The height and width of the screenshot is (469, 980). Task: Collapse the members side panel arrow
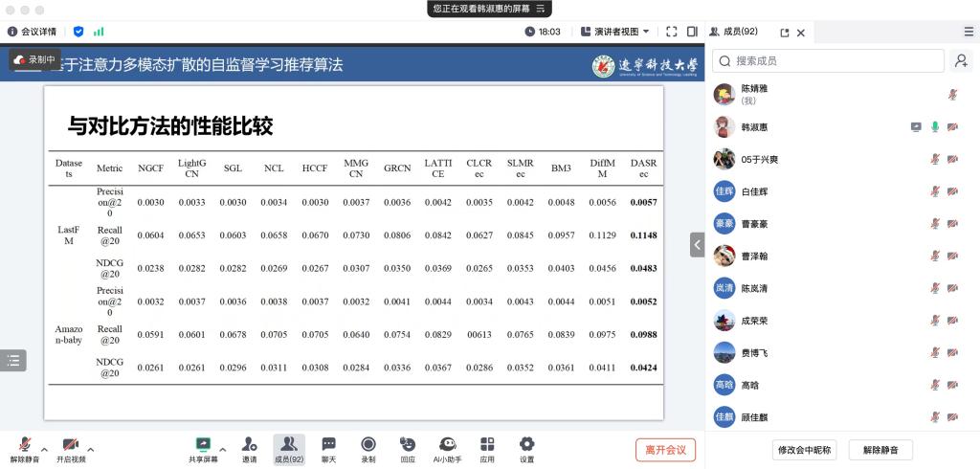pos(698,245)
